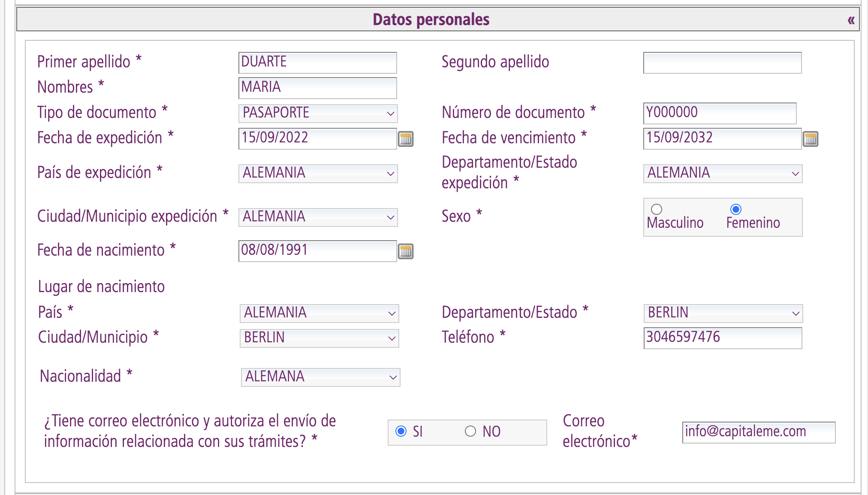The image size is (868, 495).
Task: Open calendar picker for Fecha de nacimiento
Action: tap(406, 252)
